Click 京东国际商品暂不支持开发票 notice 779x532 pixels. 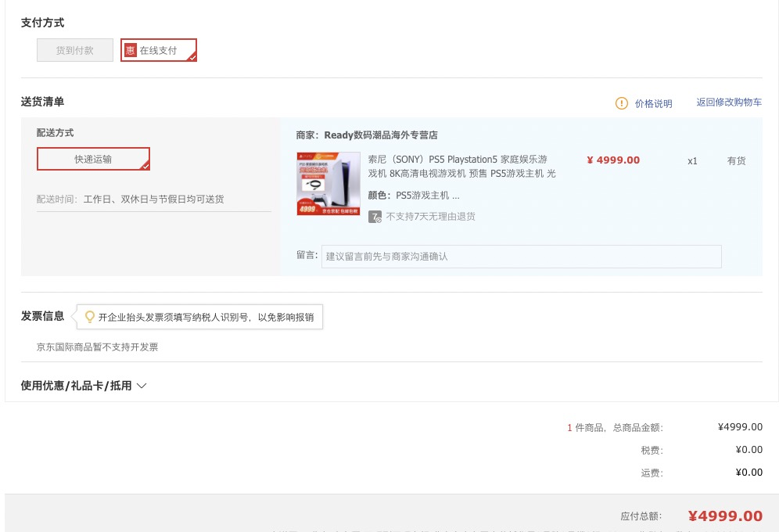[x=97, y=347]
